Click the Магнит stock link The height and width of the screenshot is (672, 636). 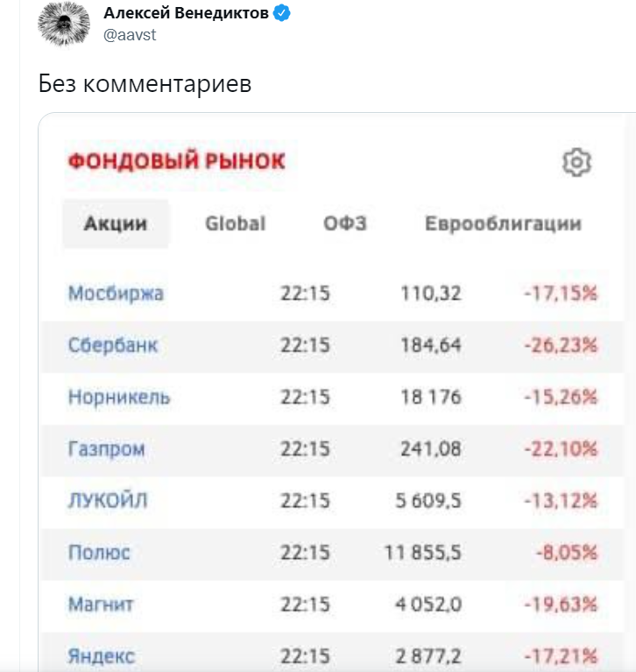[x=101, y=604]
